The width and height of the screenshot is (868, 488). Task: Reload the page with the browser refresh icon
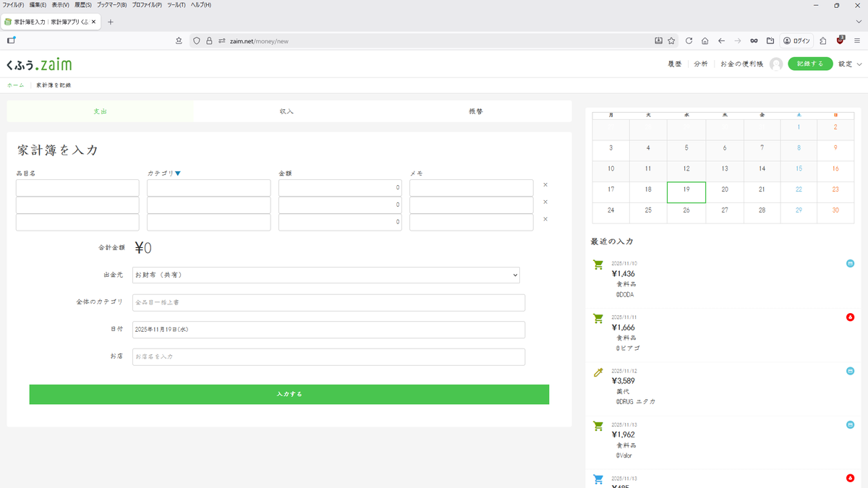689,40
